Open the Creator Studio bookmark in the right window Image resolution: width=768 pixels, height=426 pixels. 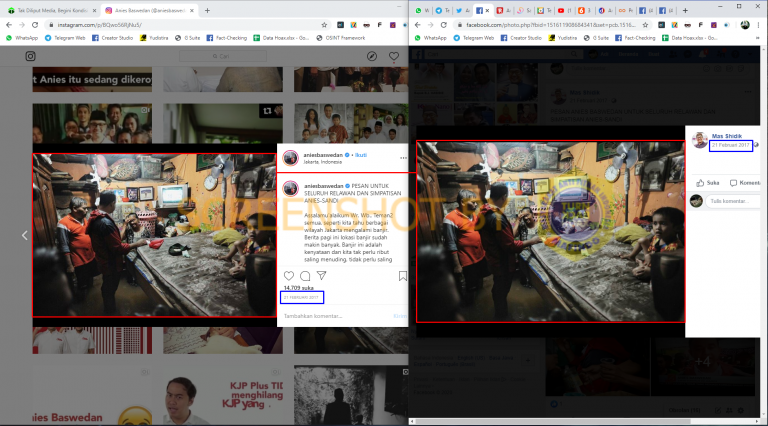click(521, 38)
